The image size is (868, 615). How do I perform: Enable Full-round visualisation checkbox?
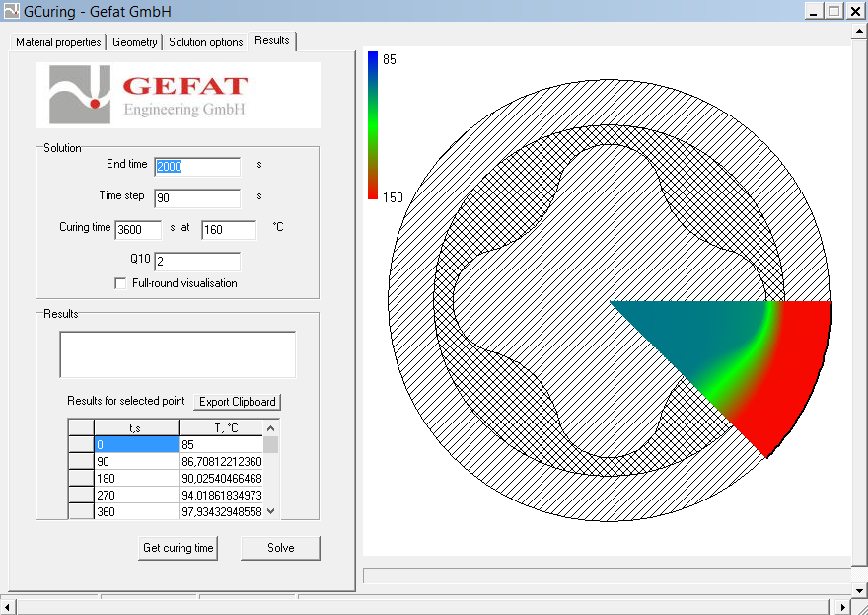(121, 283)
